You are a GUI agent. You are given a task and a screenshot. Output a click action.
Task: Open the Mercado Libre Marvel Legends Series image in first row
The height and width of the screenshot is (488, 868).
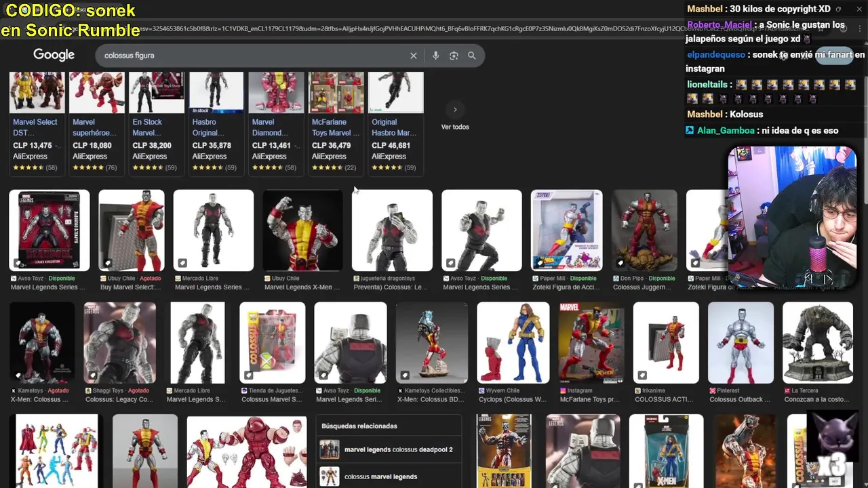click(x=214, y=230)
